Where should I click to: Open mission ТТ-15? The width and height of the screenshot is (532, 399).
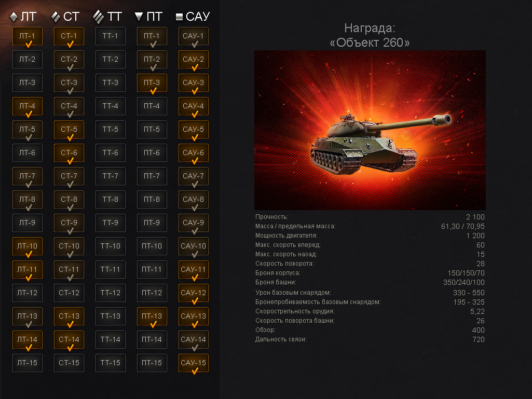[x=111, y=363]
